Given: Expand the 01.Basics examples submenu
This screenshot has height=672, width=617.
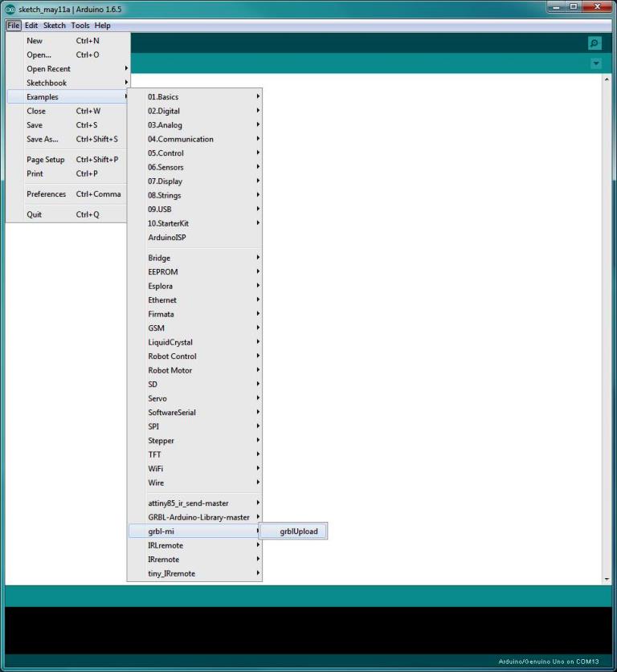Looking at the screenshot, I should 194,97.
